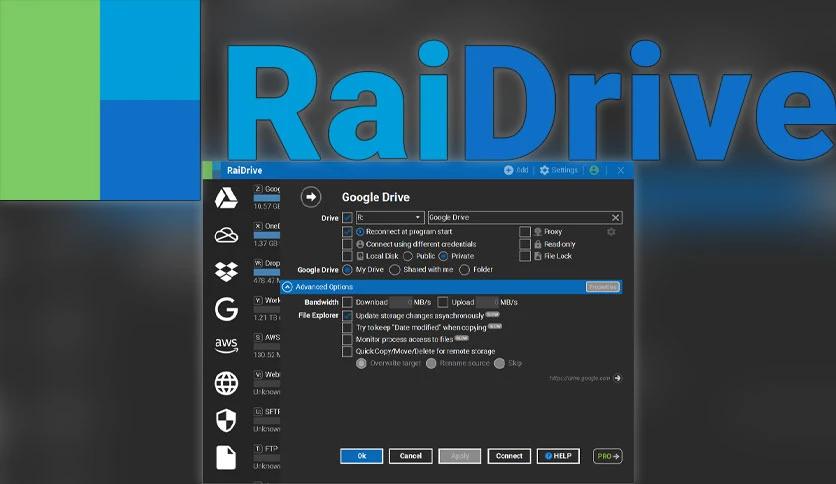836x484 pixels.
Task: Enable Monitor process access to files
Action: pyautogui.click(x=347, y=340)
